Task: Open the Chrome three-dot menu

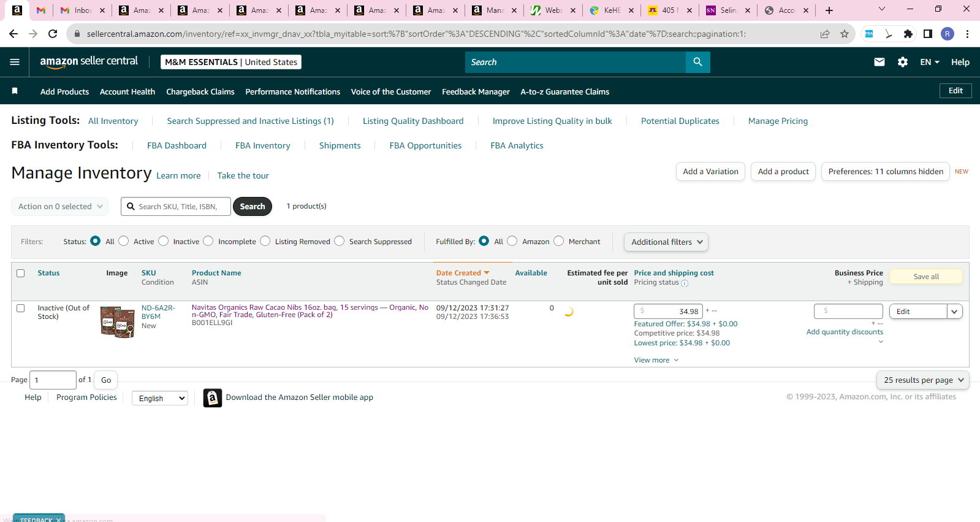Action: coord(967,34)
